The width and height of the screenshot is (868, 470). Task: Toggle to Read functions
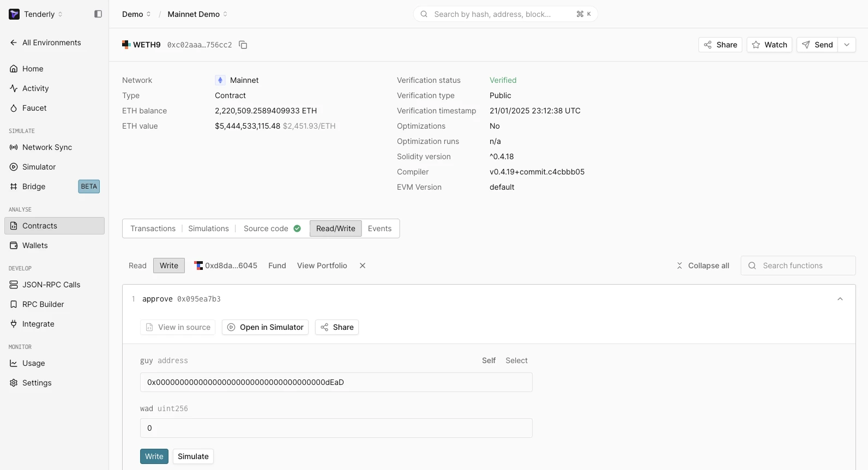(137, 266)
